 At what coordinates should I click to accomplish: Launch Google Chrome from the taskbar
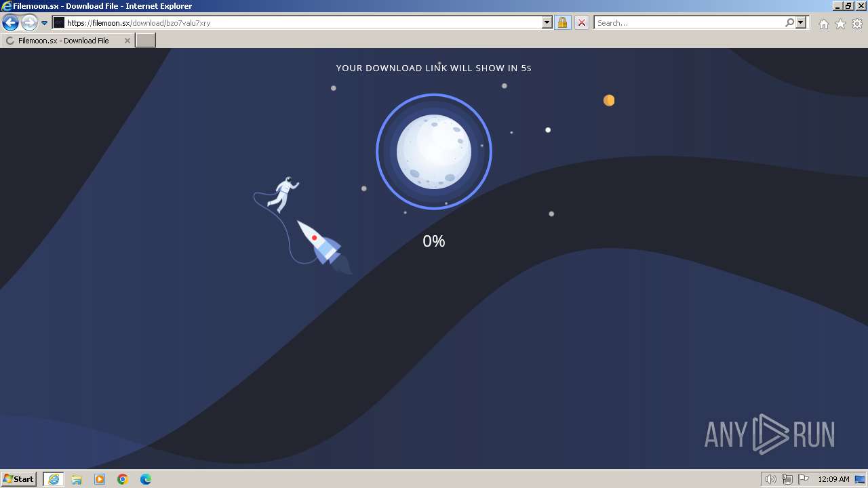point(123,479)
